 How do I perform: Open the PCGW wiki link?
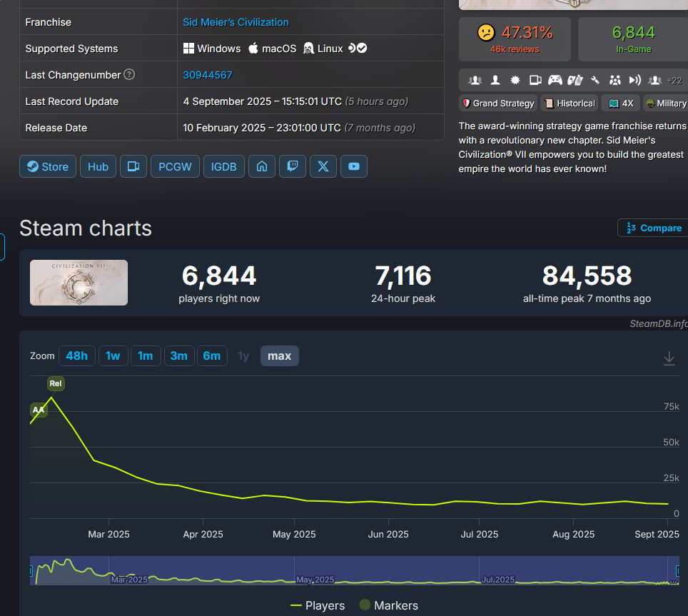[x=175, y=167]
